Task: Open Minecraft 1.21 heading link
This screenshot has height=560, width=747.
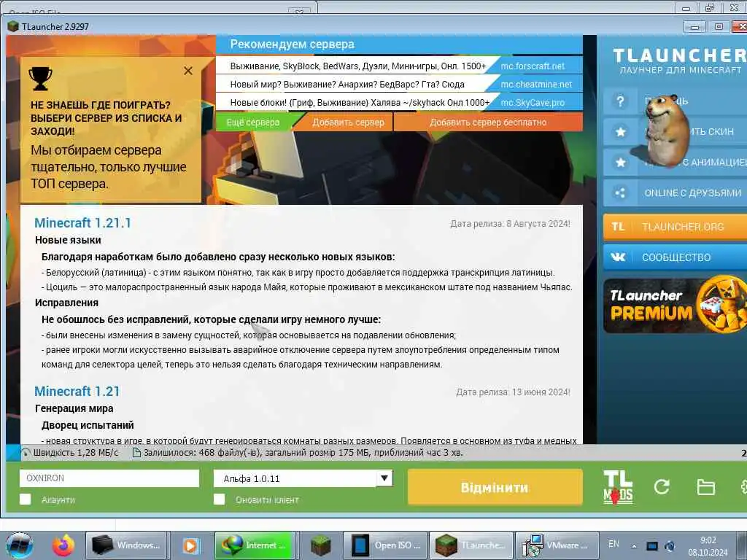Action: pyautogui.click(x=77, y=392)
